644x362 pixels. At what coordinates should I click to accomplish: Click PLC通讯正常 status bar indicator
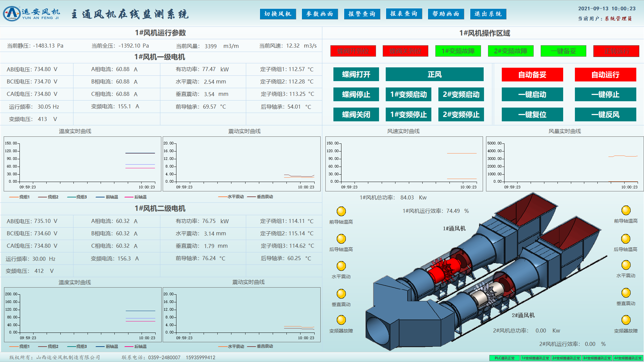(504, 358)
